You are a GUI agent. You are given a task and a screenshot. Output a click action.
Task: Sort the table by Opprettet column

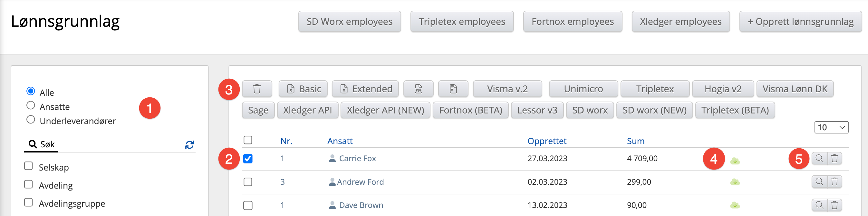[546, 141]
